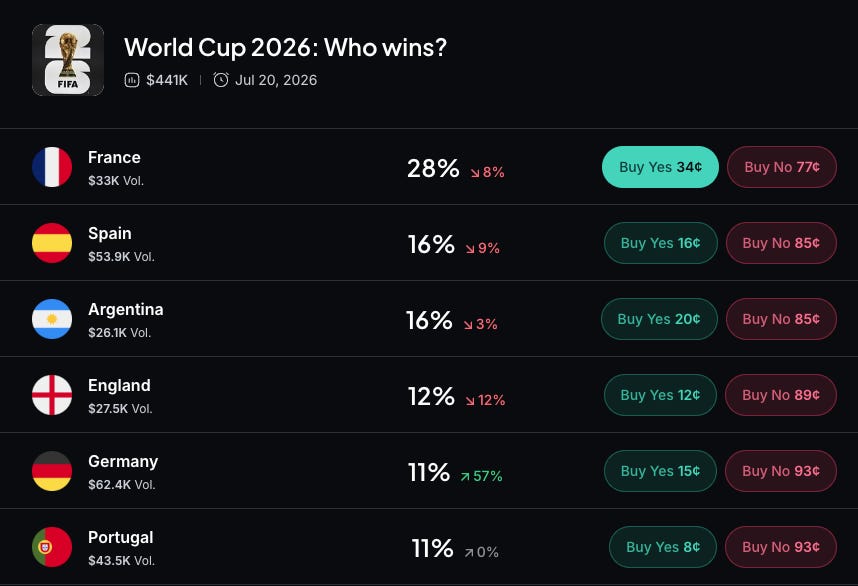Buy Yes on Spain at 16¢
The height and width of the screenshot is (586, 858).
[660, 243]
